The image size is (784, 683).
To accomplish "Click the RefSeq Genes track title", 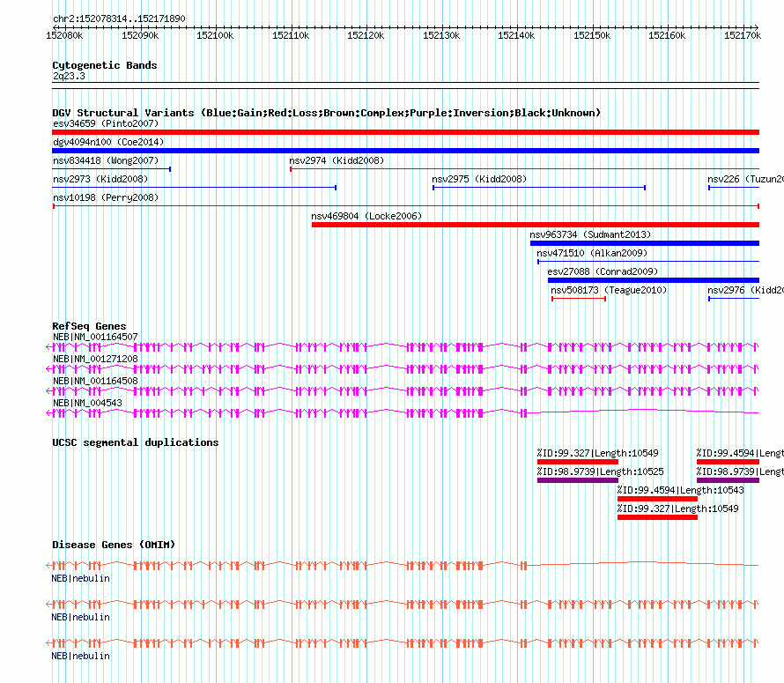I will [90, 326].
